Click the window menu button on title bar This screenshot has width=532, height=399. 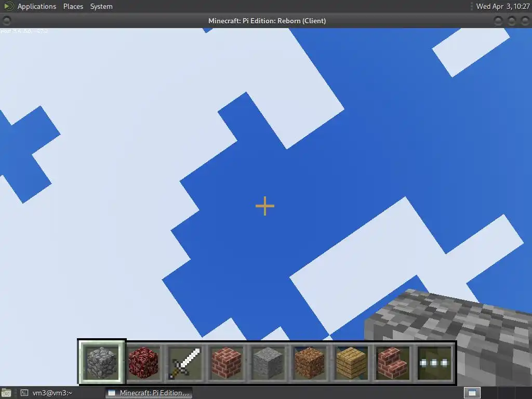tap(6, 21)
